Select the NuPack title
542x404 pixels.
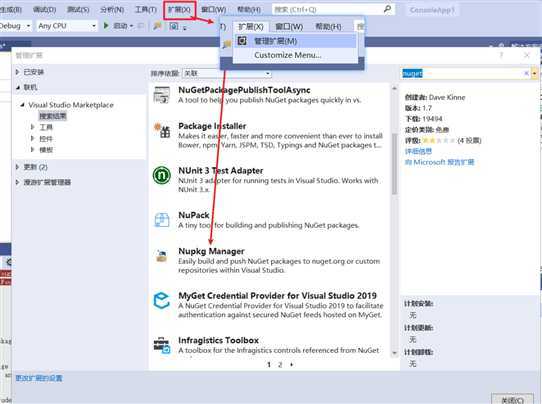point(194,215)
